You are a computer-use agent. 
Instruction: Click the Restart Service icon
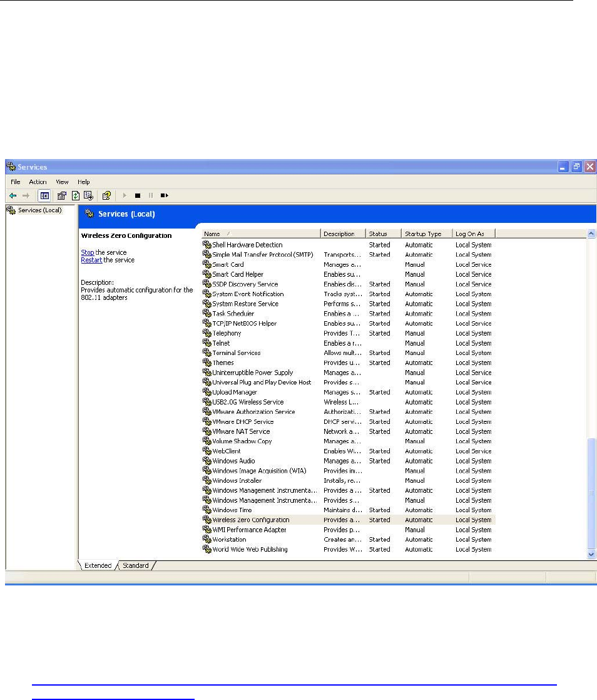[x=165, y=195]
